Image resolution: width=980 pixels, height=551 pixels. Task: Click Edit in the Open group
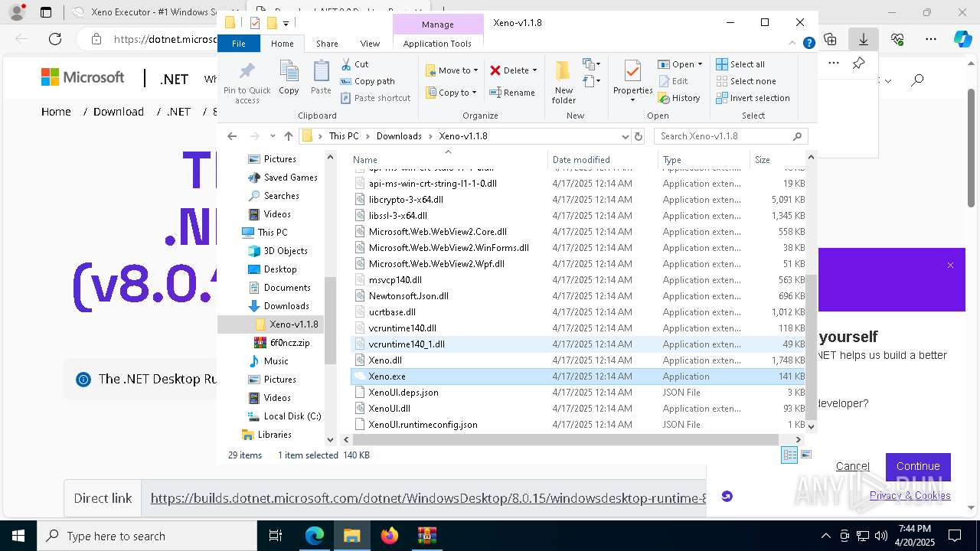[x=672, y=81]
